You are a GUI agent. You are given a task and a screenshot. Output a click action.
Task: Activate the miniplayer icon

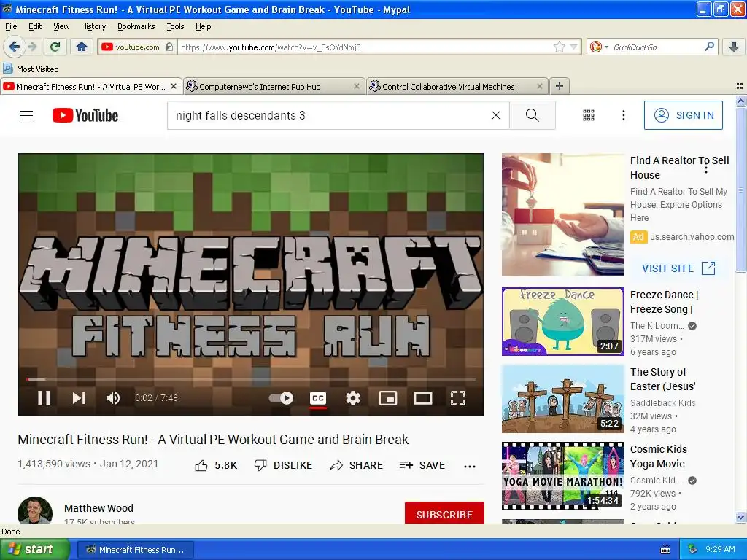coord(388,398)
